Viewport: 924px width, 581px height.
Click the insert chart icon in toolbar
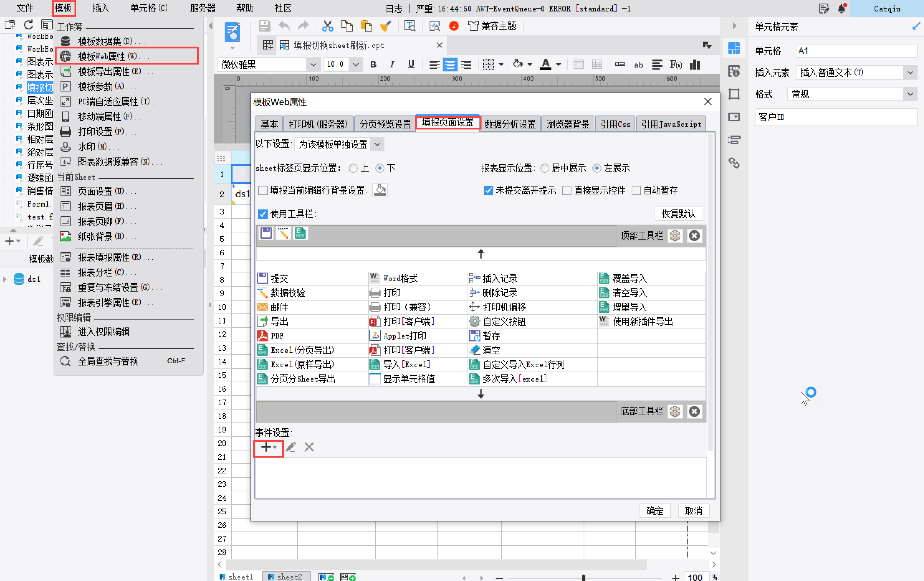coord(695,65)
